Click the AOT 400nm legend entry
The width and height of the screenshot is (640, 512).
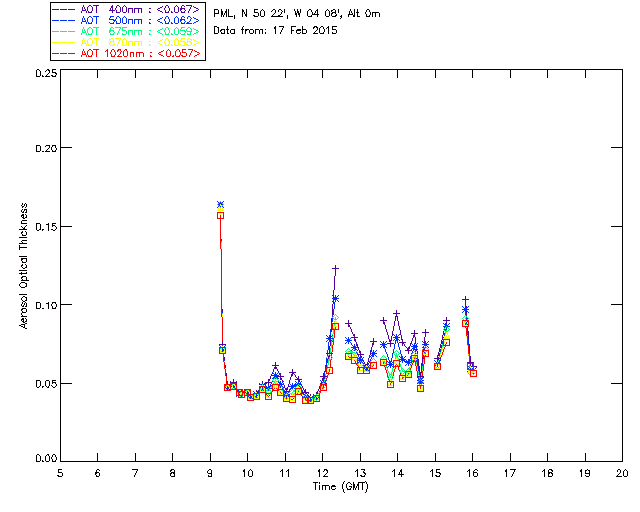click(x=127, y=9)
